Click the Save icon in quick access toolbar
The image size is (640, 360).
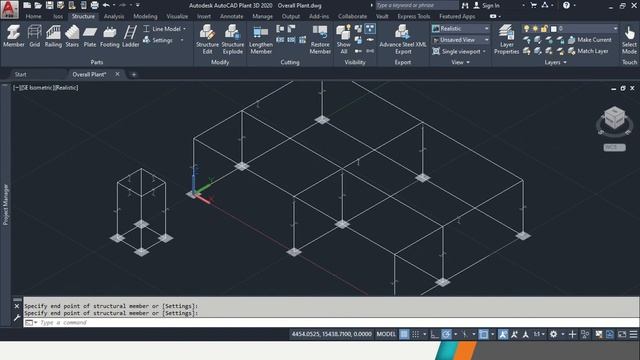(49, 5)
